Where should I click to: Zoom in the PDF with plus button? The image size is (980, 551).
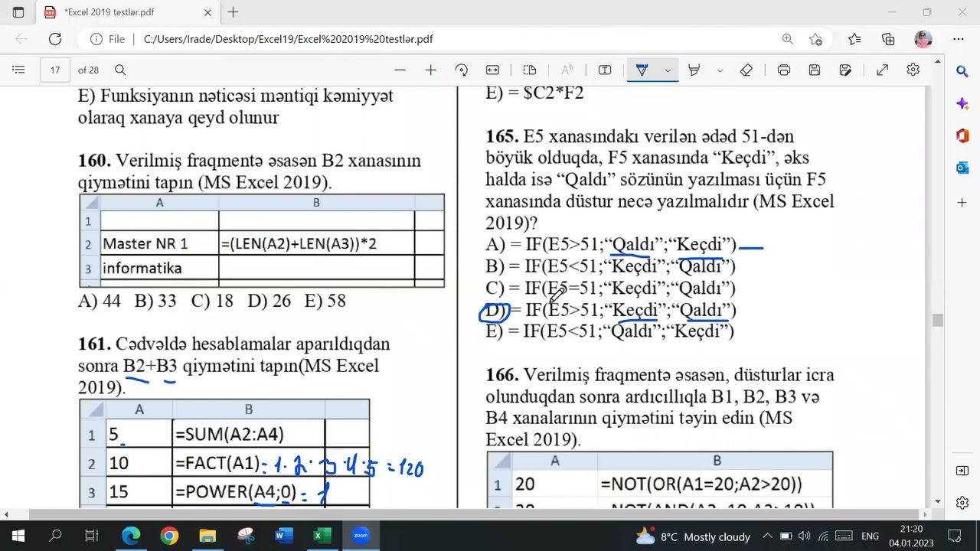click(x=430, y=70)
